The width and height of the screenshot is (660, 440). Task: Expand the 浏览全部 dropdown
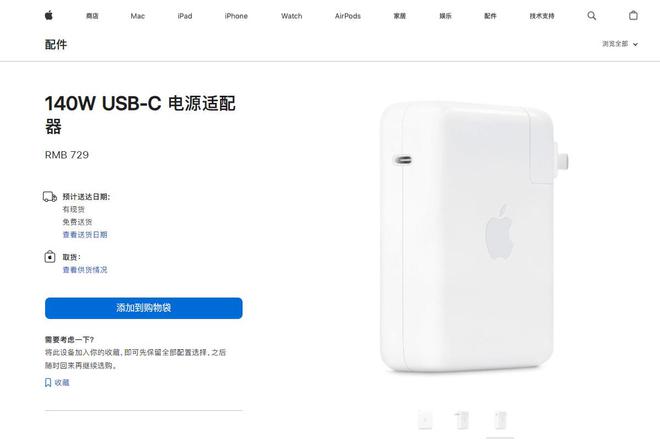pos(620,44)
